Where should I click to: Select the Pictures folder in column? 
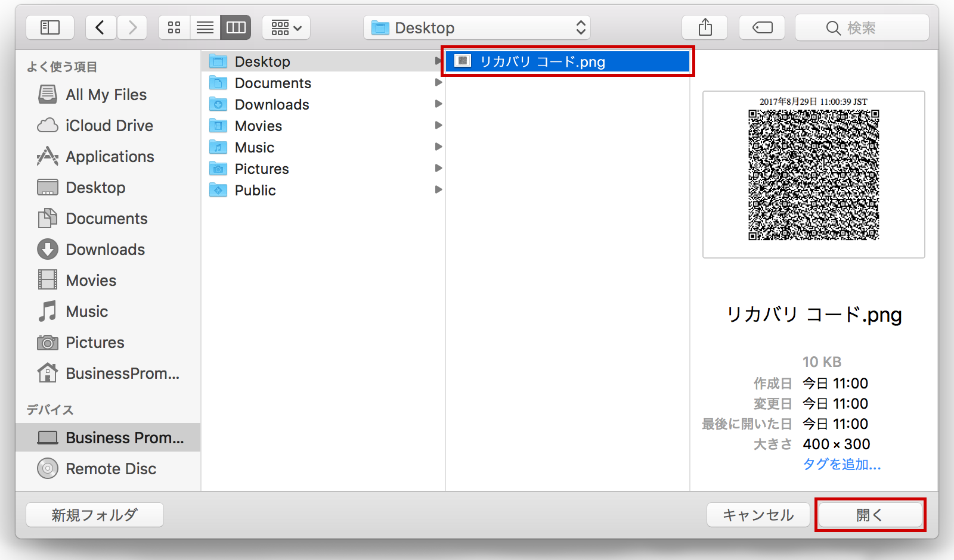tap(262, 169)
